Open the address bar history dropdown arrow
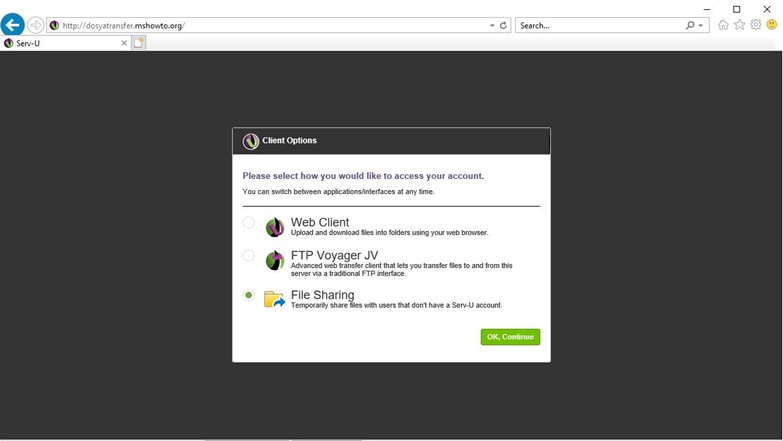 [492, 25]
